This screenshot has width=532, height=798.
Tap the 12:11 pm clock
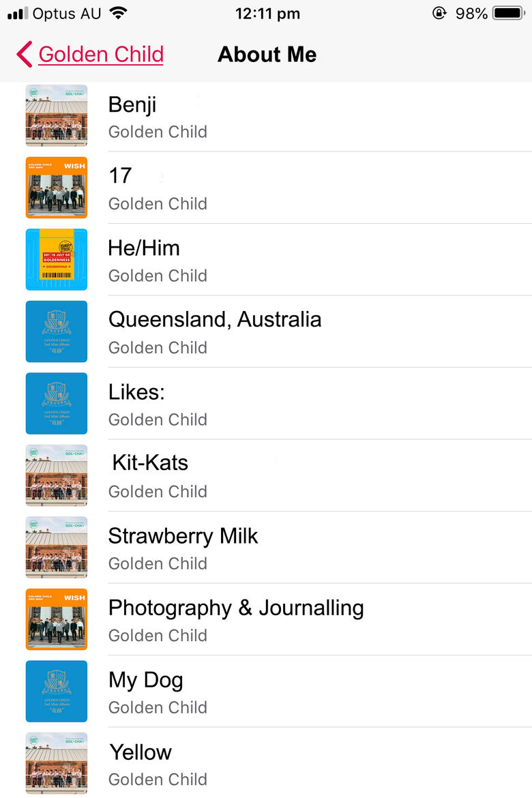tap(267, 13)
